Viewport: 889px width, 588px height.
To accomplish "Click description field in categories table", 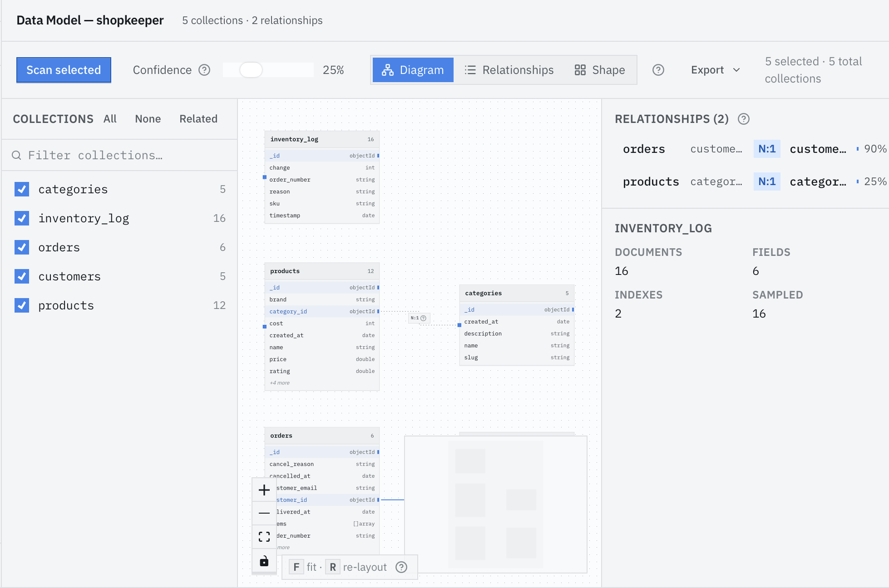I will tap(517, 333).
